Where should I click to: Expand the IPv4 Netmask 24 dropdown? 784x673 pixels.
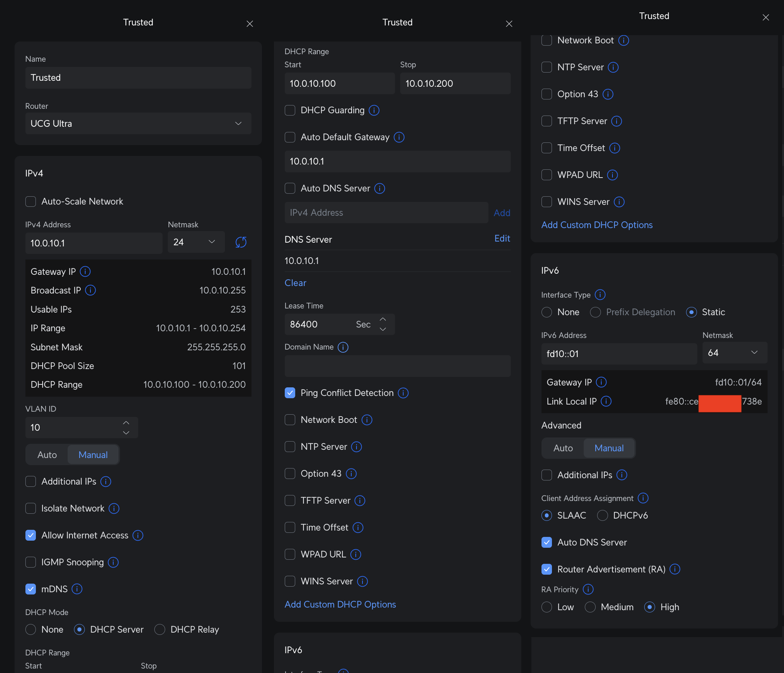(x=195, y=242)
